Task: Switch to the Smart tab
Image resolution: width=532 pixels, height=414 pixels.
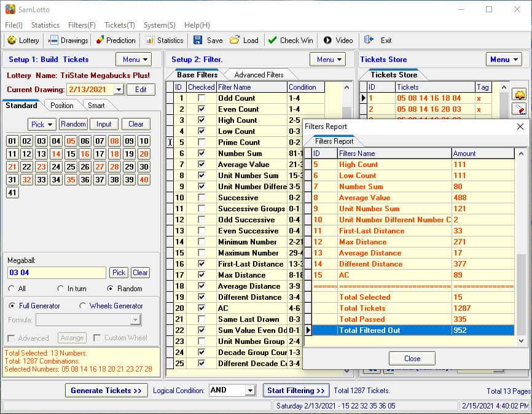Action: pyautogui.click(x=96, y=106)
